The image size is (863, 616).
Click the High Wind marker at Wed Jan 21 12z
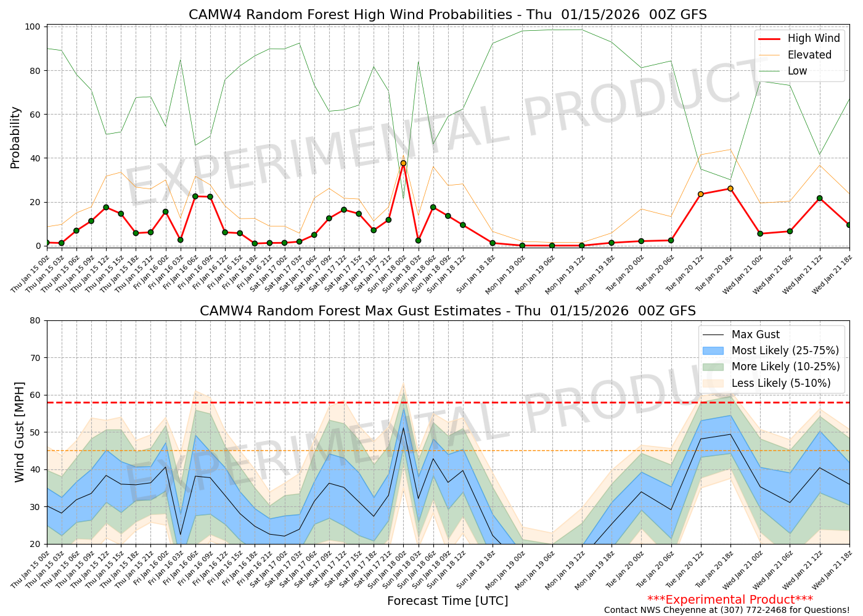tap(819, 198)
